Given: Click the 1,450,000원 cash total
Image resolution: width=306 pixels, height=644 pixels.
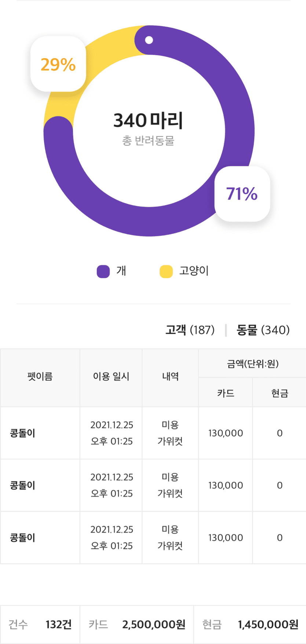Looking at the screenshot, I should click(268, 624).
